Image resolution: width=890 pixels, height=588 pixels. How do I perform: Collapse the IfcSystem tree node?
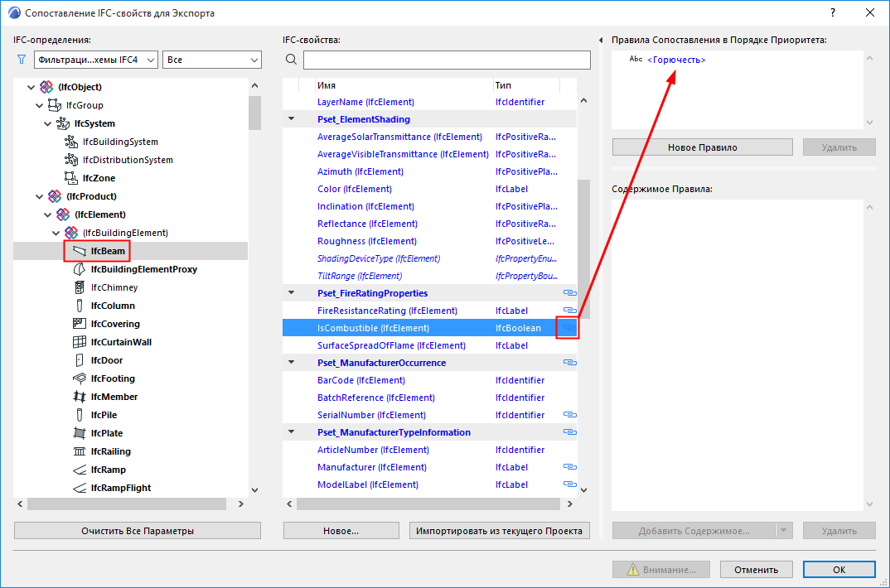pyautogui.click(x=48, y=123)
